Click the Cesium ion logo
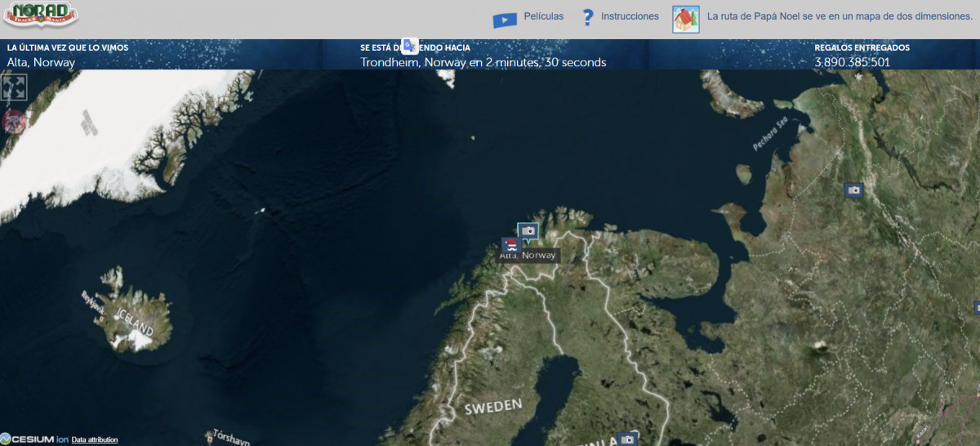The height and width of the screenshot is (446, 980). coord(34,439)
